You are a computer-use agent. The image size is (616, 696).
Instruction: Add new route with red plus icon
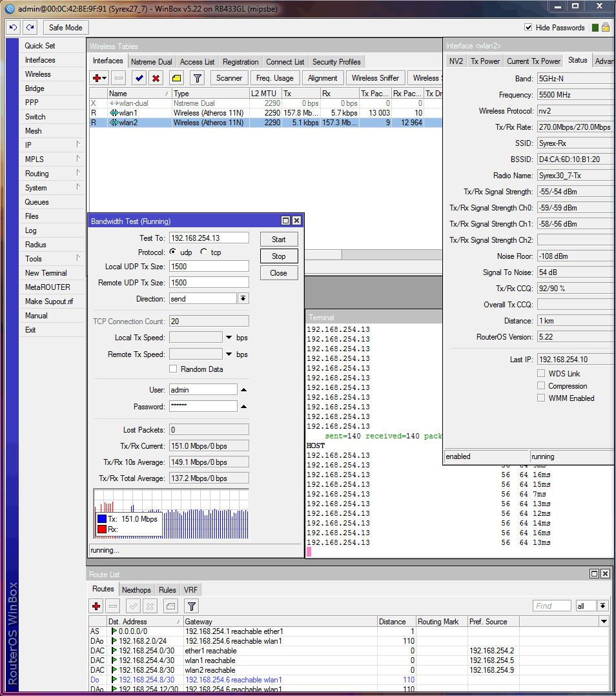(96, 606)
